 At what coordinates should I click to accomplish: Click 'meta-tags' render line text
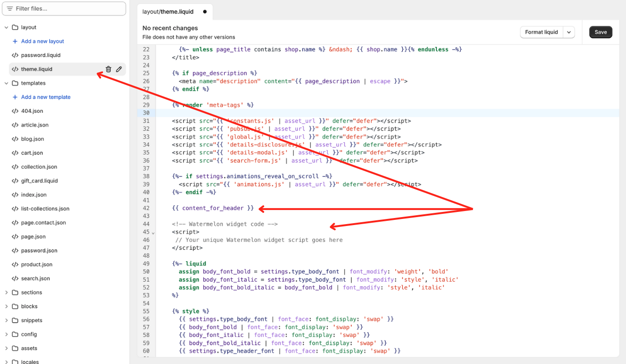click(x=213, y=105)
